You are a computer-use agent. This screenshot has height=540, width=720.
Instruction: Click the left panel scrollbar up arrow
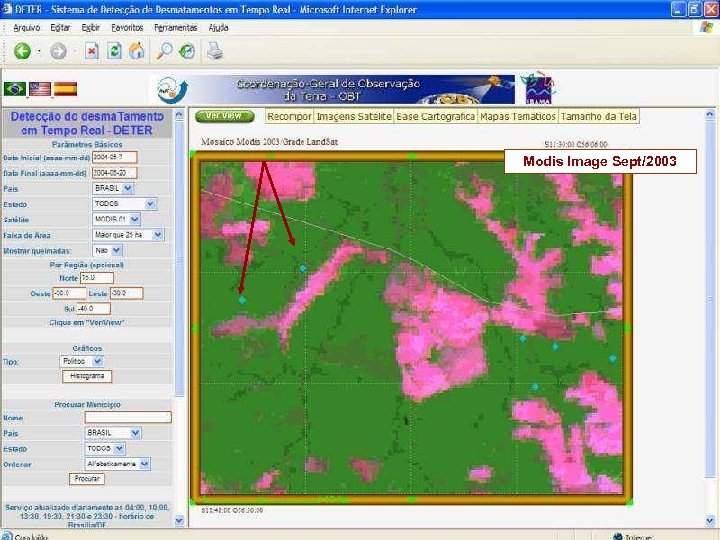179,115
